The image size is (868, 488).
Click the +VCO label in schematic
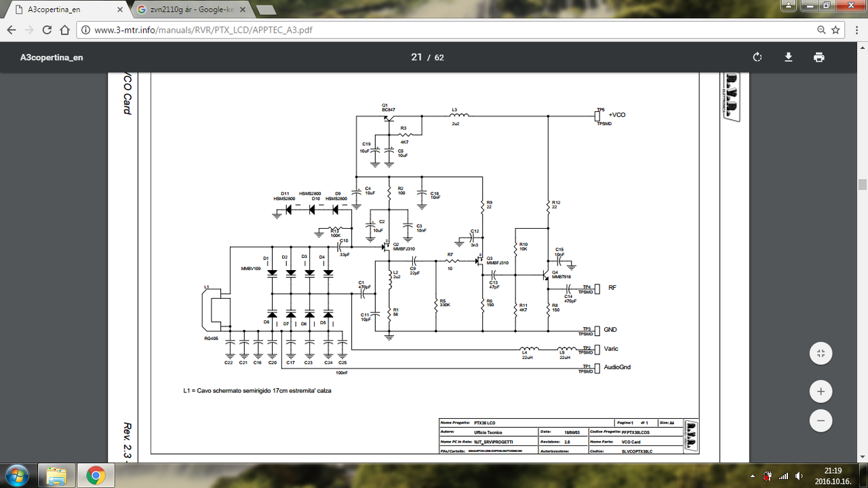point(616,115)
